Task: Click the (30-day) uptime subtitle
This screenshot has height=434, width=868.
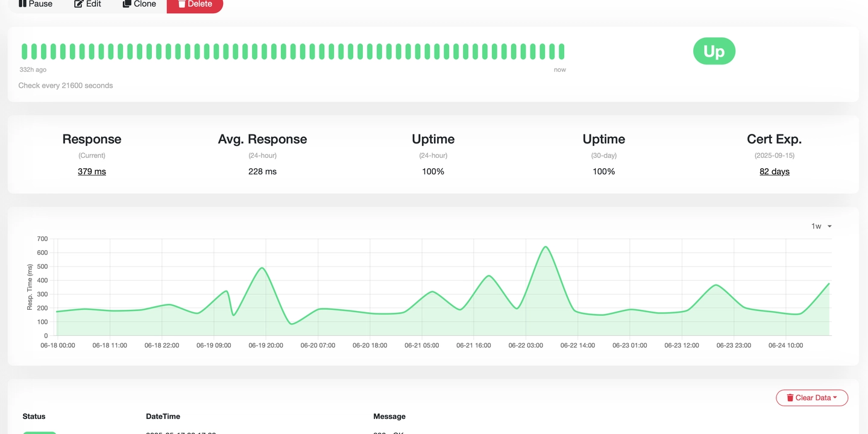Action: [x=604, y=156]
